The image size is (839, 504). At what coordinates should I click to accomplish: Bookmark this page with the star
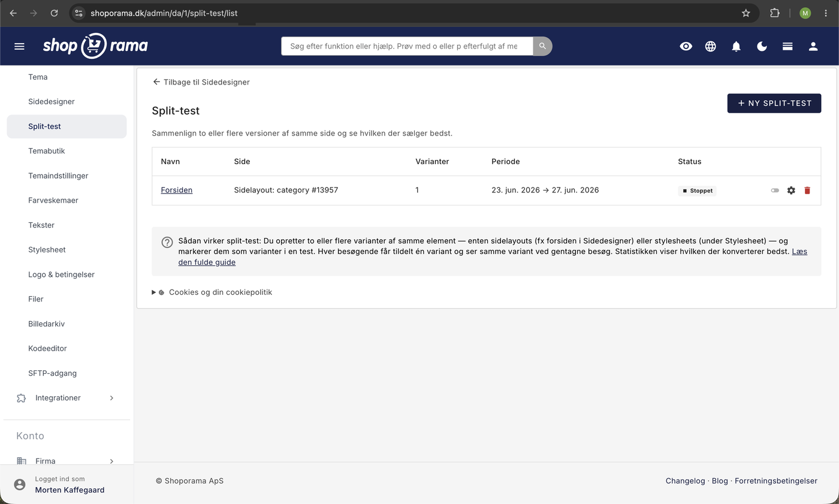(746, 13)
